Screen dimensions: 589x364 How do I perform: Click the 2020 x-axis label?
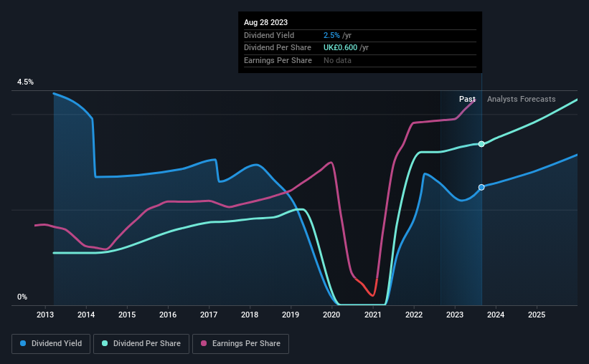coord(331,315)
